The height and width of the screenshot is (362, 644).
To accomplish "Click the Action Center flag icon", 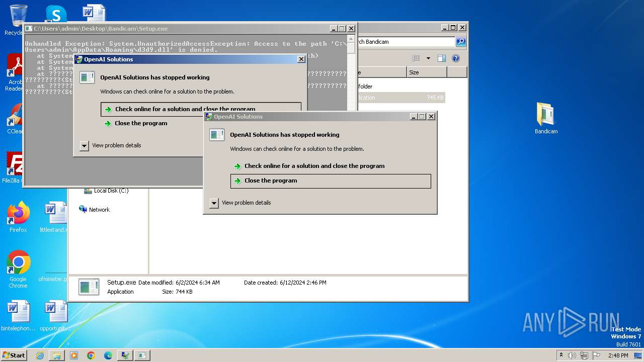I will click(596, 355).
